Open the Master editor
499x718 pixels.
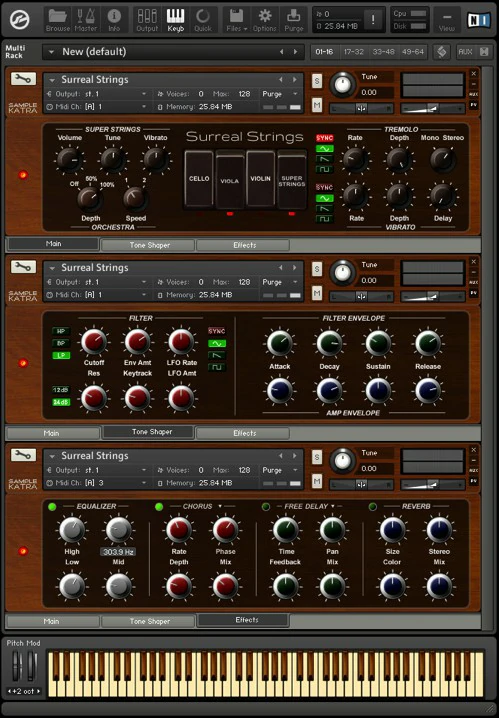tap(86, 20)
